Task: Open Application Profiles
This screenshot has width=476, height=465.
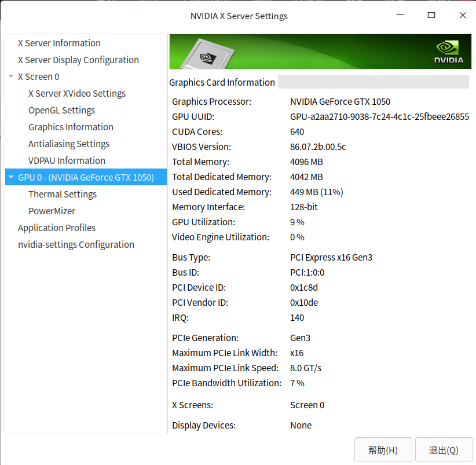Action: tap(56, 228)
